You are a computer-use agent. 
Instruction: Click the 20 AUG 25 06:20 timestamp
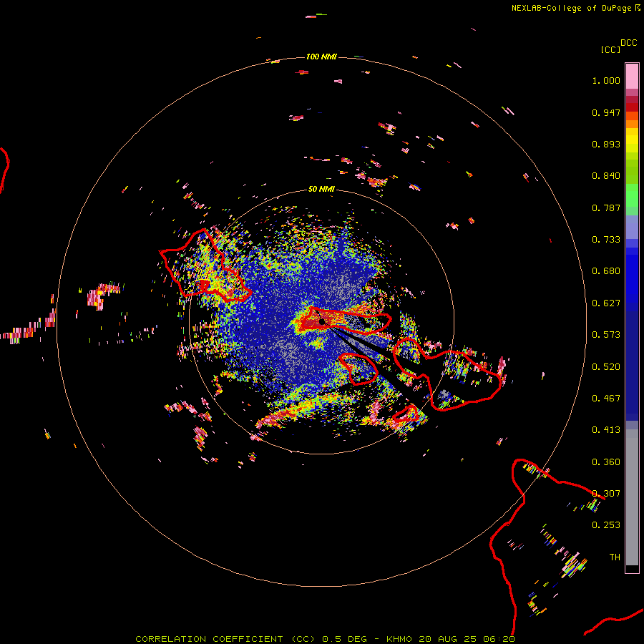pos(467,639)
